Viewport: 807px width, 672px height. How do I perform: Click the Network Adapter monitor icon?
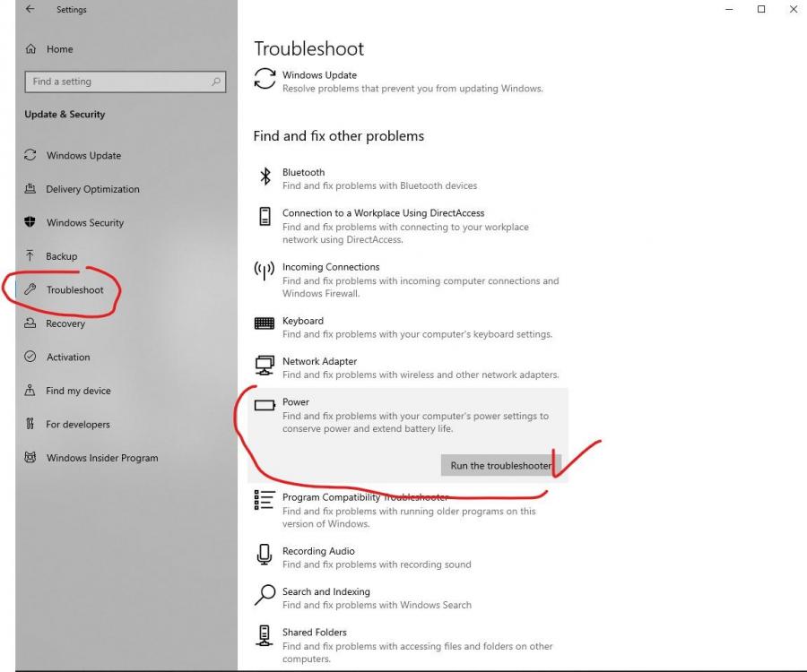(265, 365)
